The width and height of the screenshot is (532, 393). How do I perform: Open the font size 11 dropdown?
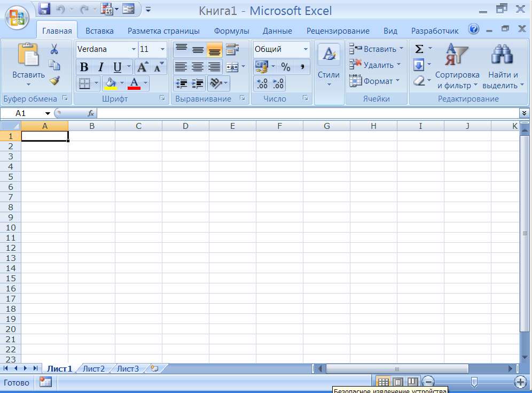tap(162, 49)
